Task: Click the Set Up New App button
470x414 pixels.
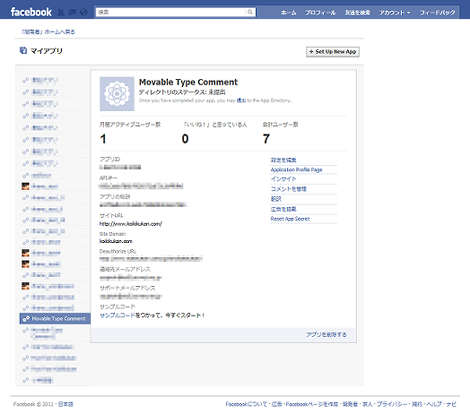Action: tap(333, 52)
